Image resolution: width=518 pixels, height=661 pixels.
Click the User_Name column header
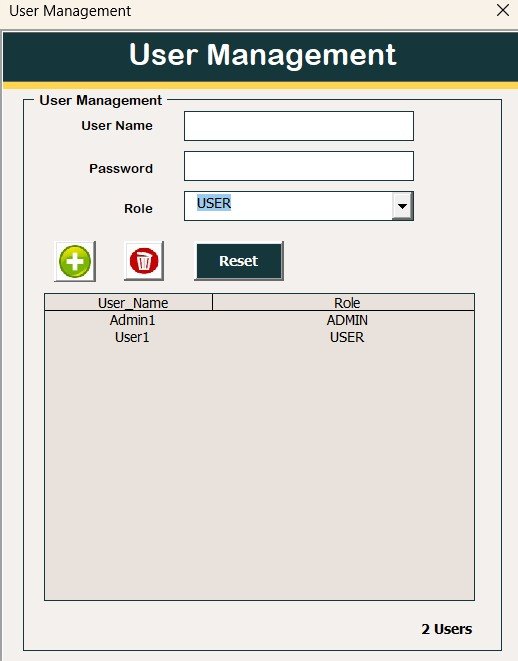(129, 303)
